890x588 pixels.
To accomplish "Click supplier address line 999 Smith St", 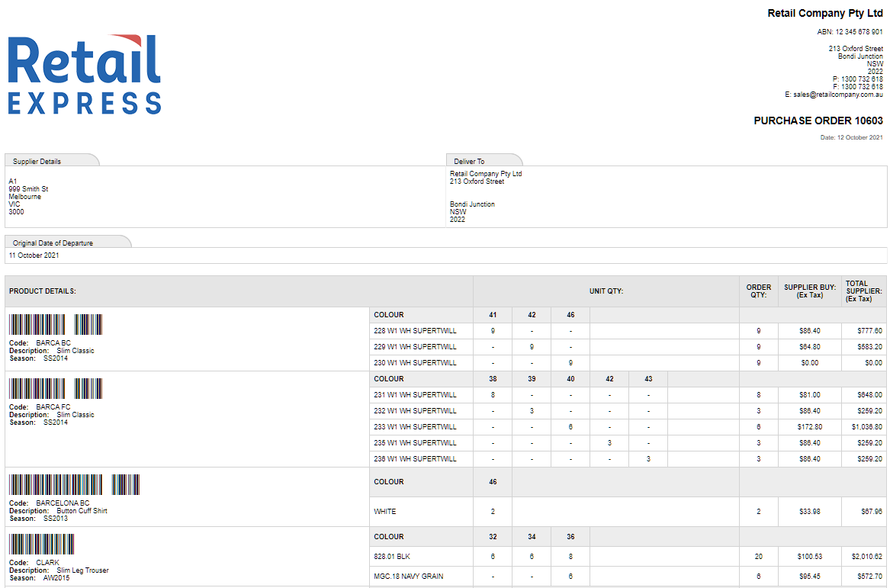I will [x=28, y=189].
